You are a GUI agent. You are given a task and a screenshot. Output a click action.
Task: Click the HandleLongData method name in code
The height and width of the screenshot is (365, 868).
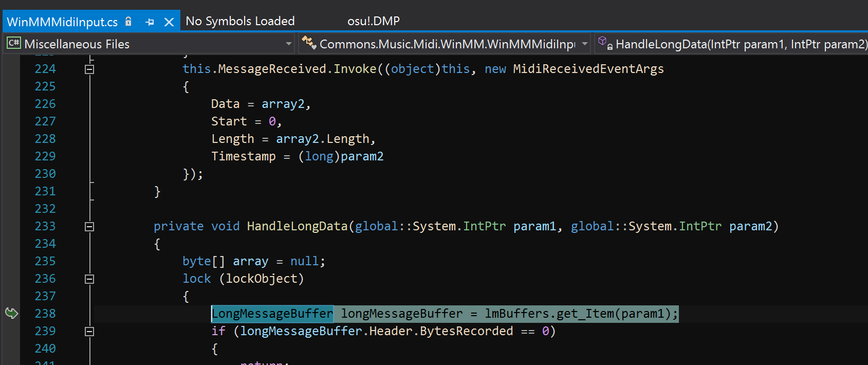pos(297,226)
